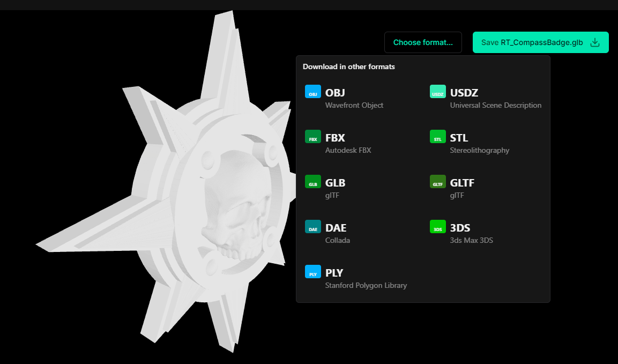The width and height of the screenshot is (618, 364).
Task: Save RT_CompassBadge.glb file
Action: point(540,42)
